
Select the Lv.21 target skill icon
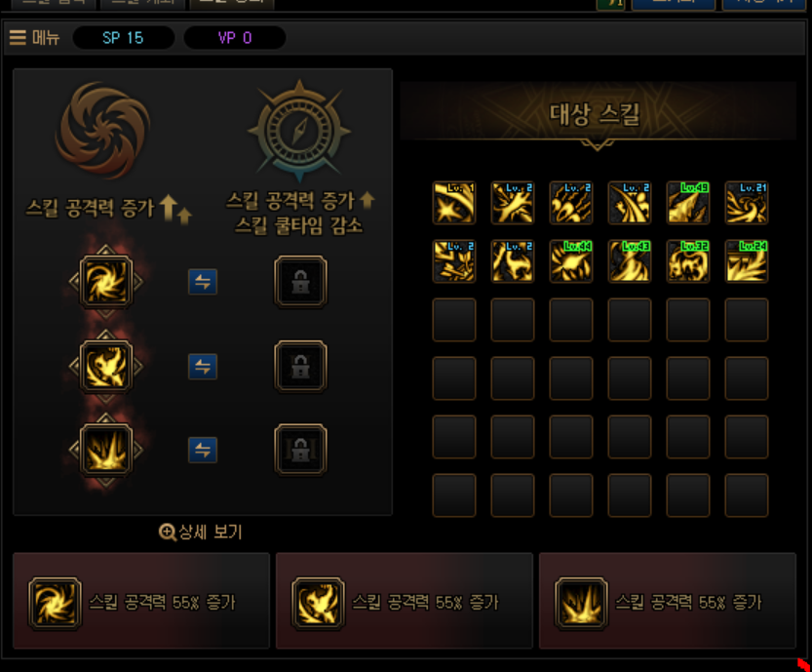tap(747, 203)
